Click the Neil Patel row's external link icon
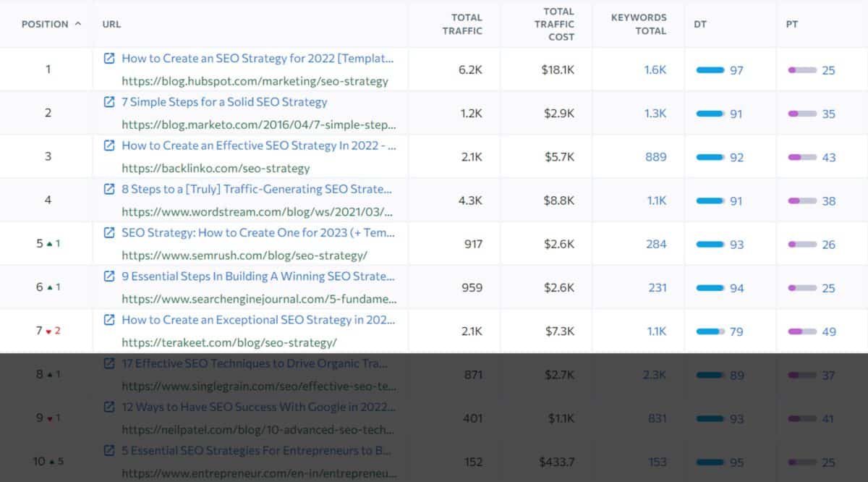The image size is (868, 482). tap(109, 407)
